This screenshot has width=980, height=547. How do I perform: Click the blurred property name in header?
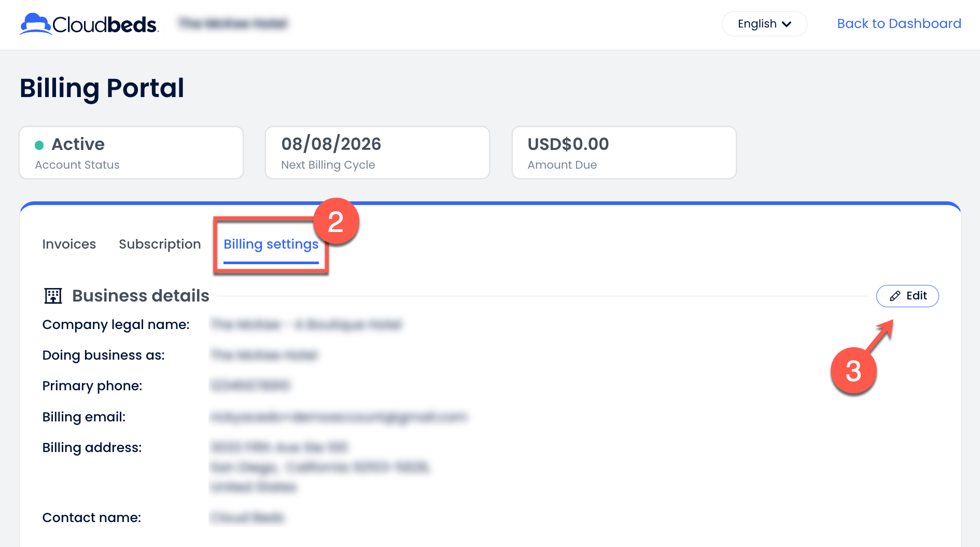point(233,23)
